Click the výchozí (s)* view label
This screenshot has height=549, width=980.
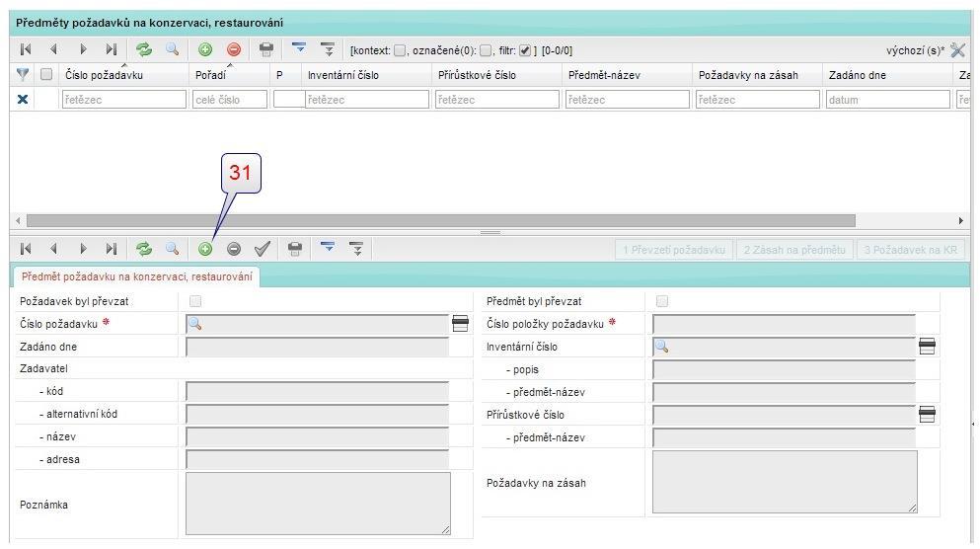coord(916,50)
